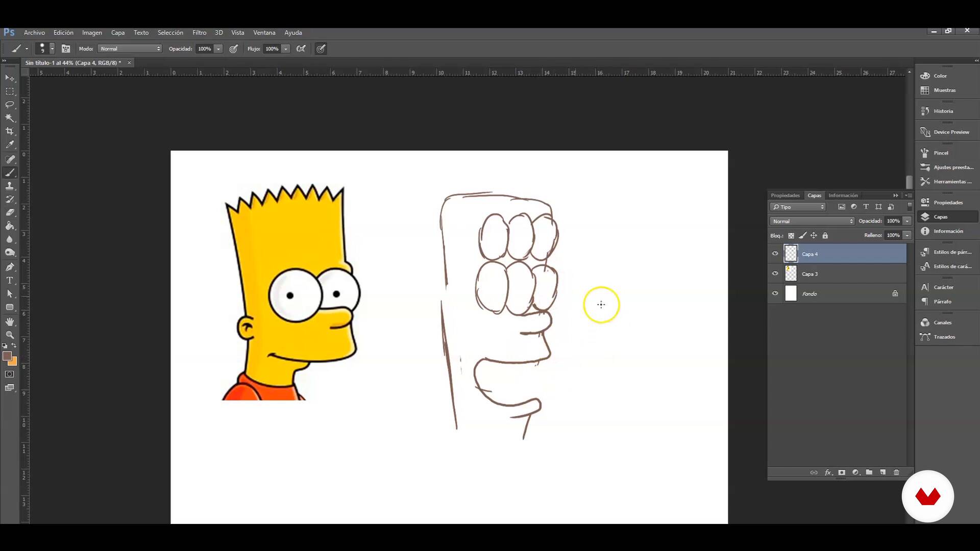This screenshot has width=980, height=551.
Task: Toggle airbrush build-up mode
Action: click(301, 48)
